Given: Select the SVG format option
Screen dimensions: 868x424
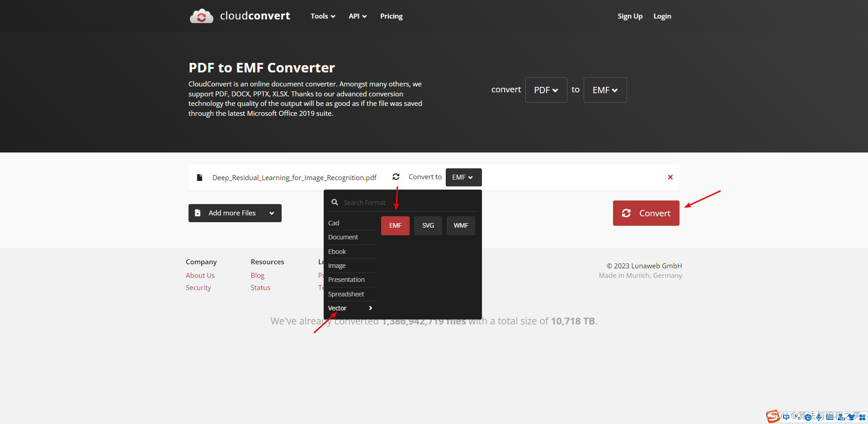Looking at the screenshot, I should [x=428, y=225].
